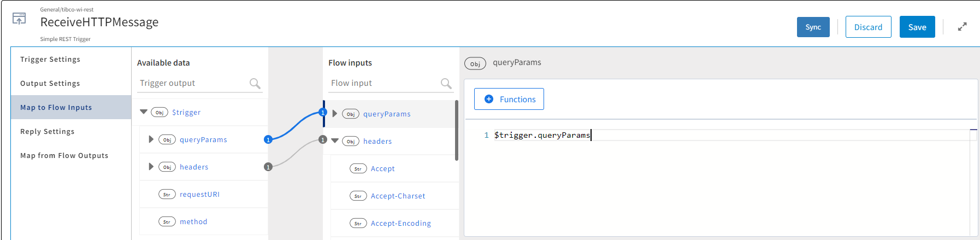This screenshot has width=980, height=240.
Task: Expand queryParams under Available data
Action: (x=151, y=139)
